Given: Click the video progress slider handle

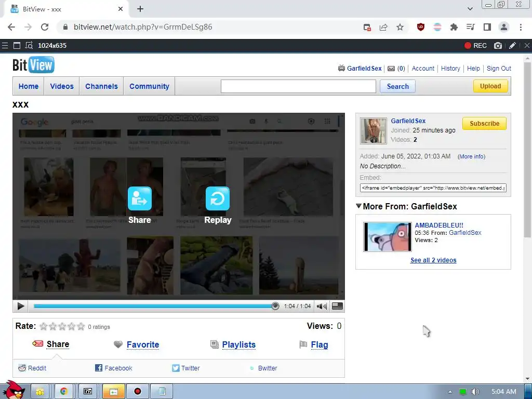Looking at the screenshot, I should coord(275,306).
